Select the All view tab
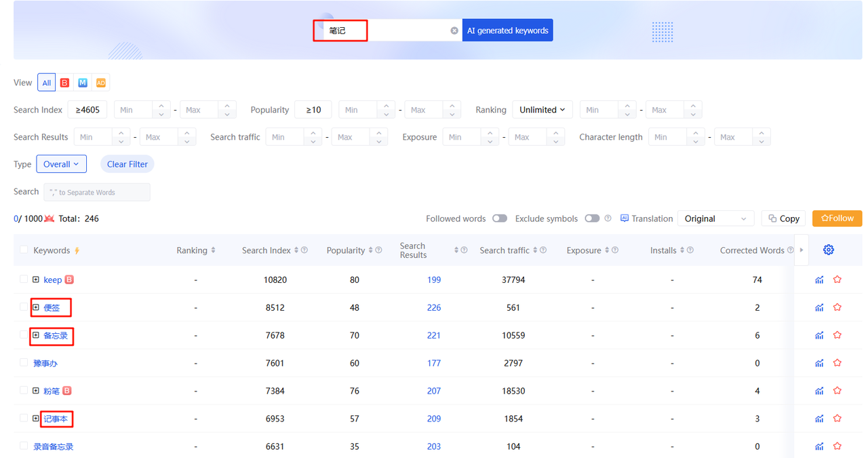 [46, 83]
